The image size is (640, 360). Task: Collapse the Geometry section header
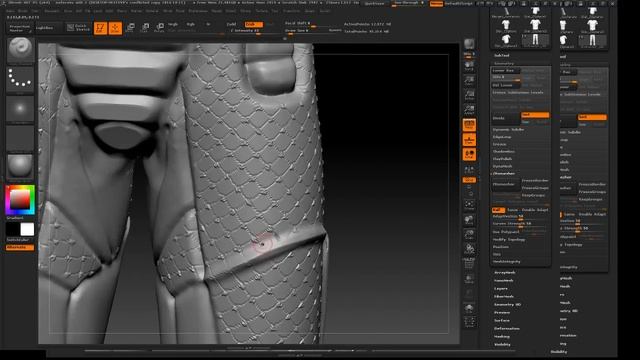click(504, 64)
